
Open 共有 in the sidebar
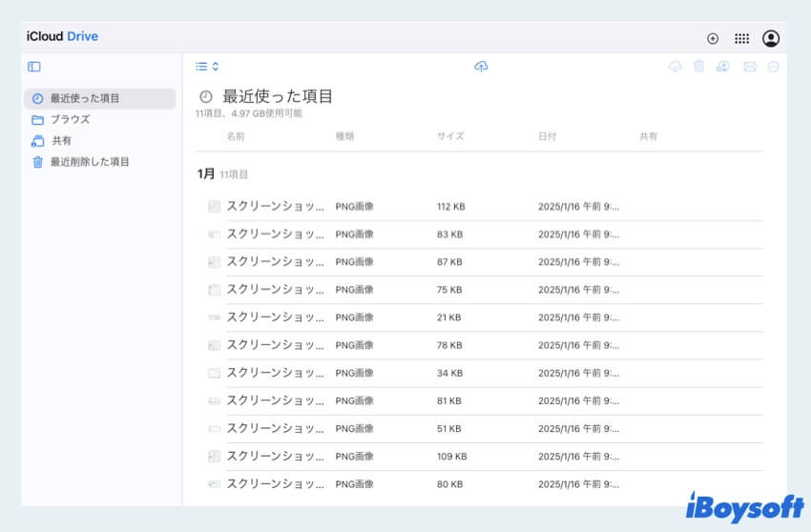61,141
